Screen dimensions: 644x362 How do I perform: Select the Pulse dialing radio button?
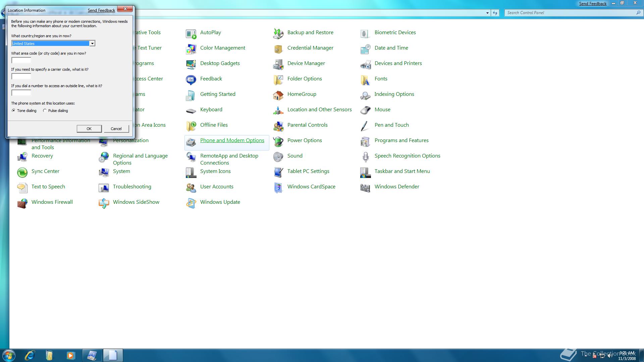(45, 111)
